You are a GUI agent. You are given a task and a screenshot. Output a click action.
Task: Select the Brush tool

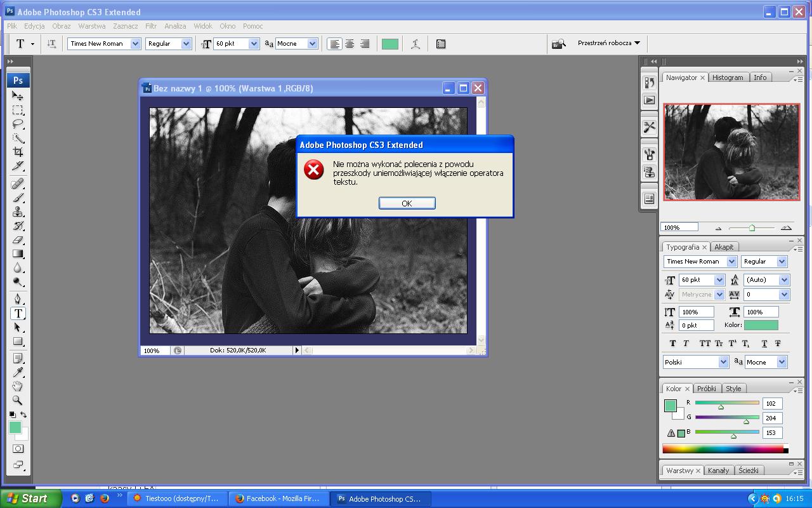tap(18, 198)
